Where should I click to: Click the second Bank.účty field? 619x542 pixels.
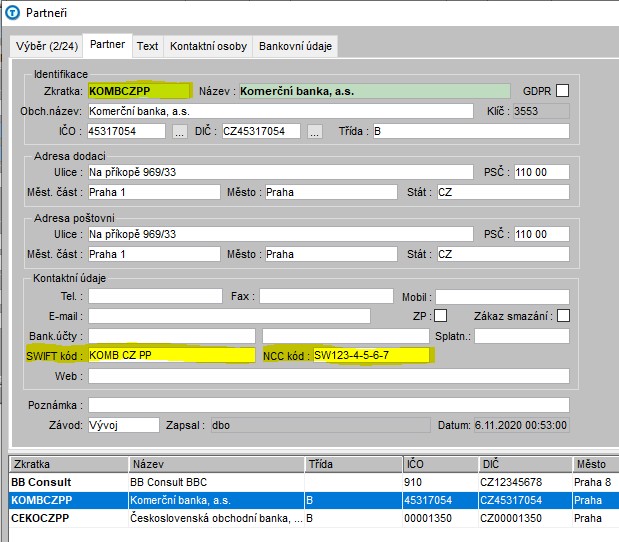[x=345, y=336]
